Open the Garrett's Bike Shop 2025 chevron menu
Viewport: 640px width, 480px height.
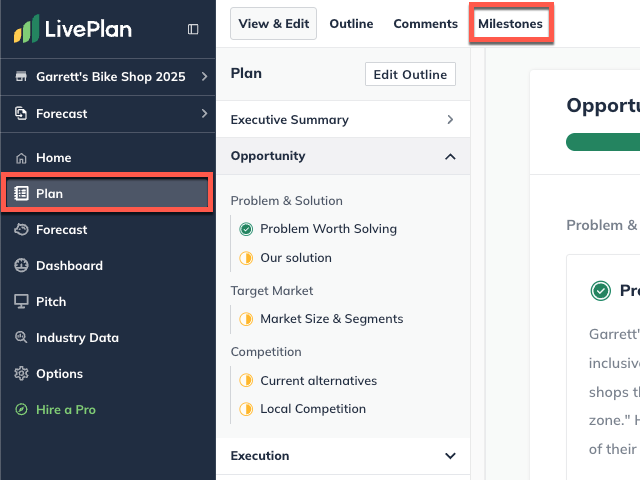click(204, 76)
